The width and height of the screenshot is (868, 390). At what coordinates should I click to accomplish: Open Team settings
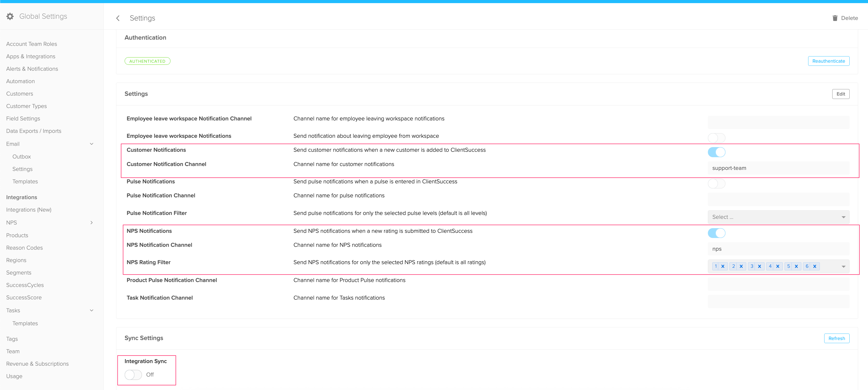click(13, 352)
